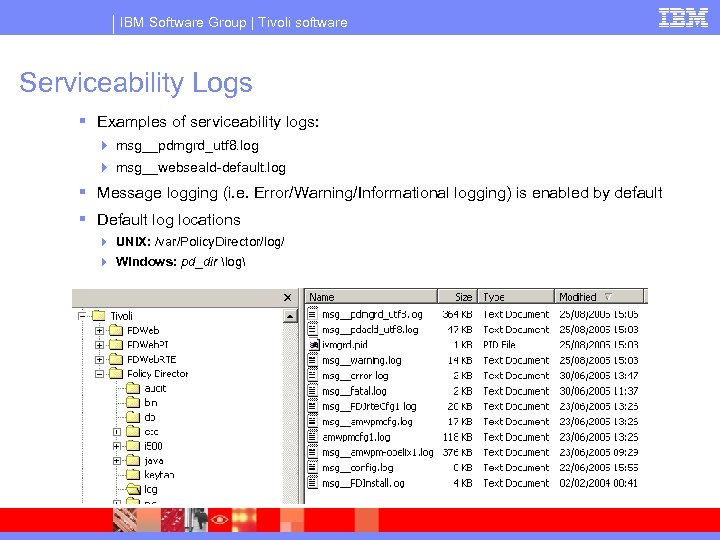Click the msg__amwpm-optiplx1.log document icon
The image size is (720, 540).
[x=313, y=452]
